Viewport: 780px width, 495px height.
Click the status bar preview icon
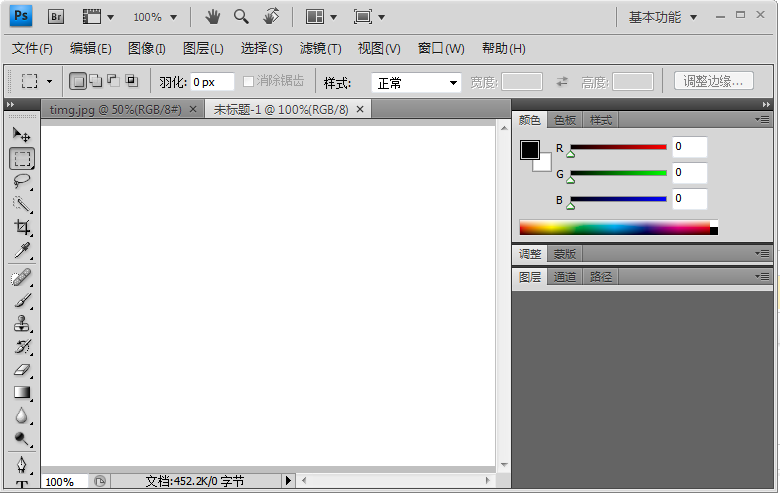tap(100, 481)
